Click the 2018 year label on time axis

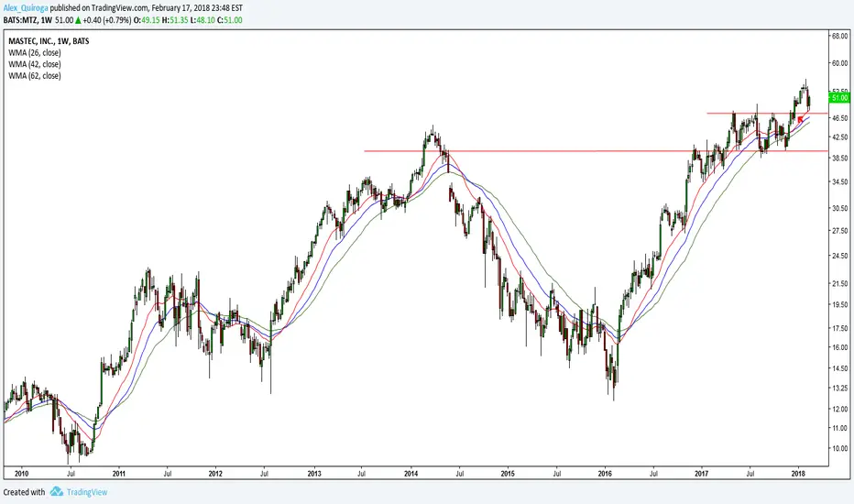coord(798,474)
